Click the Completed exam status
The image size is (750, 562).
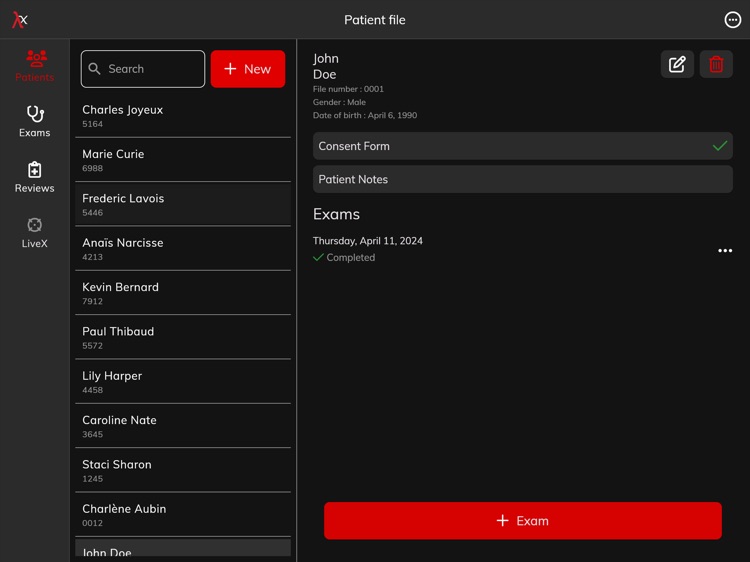[x=344, y=257]
